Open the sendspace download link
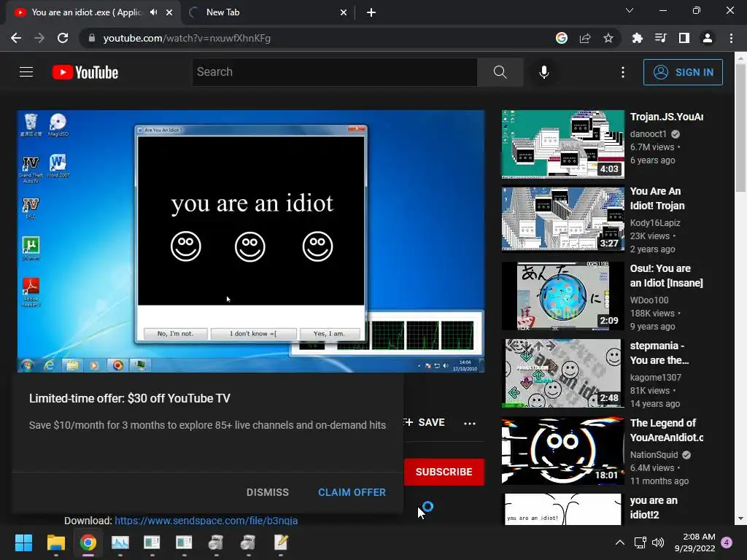Image resolution: width=747 pixels, height=560 pixels. pos(206,521)
